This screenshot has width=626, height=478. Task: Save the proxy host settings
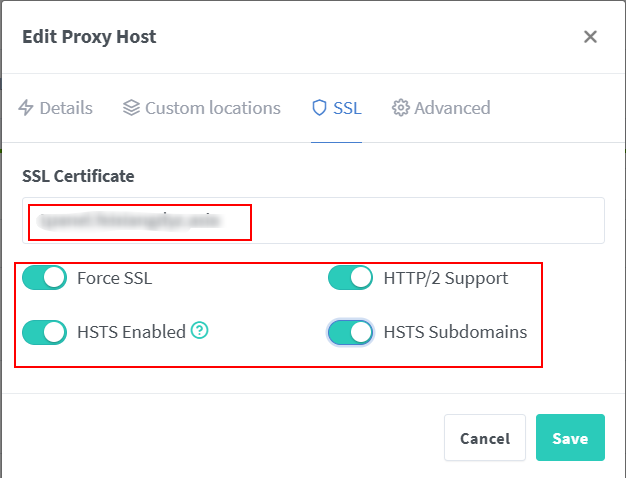coord(570,438)
